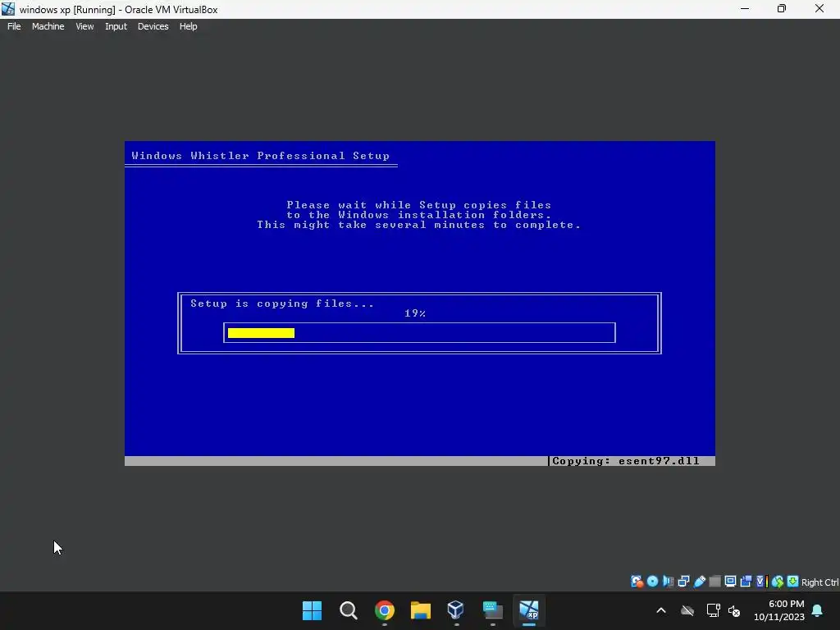The width and height of the screenshot is (840, 630).
Task: Click the mouse integration indicator
Action: pos(778,582)
